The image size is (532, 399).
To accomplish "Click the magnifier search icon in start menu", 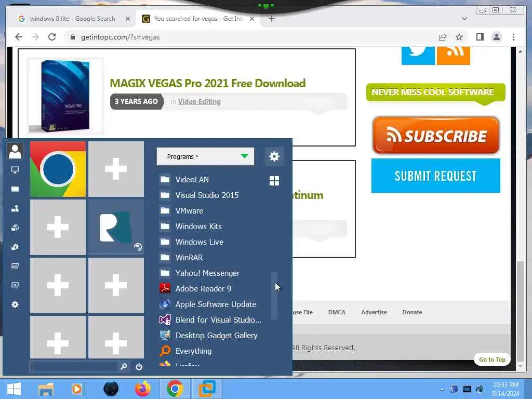I will [124, 366].
